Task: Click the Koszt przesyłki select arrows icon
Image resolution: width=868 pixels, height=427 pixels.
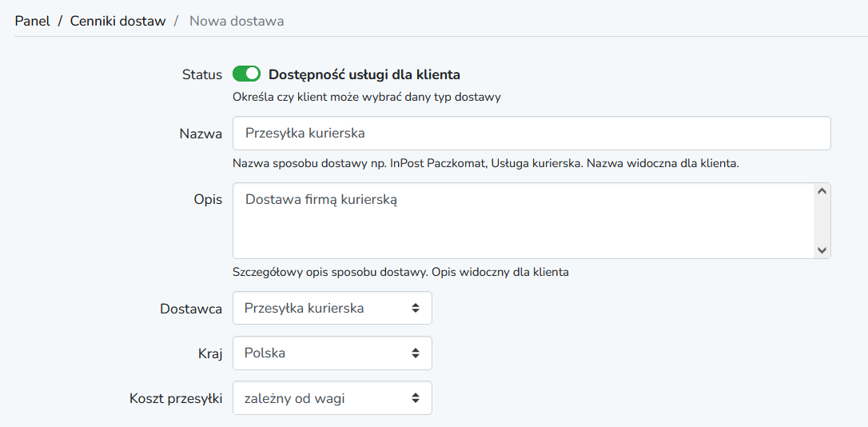Action: tap(416, 397)
